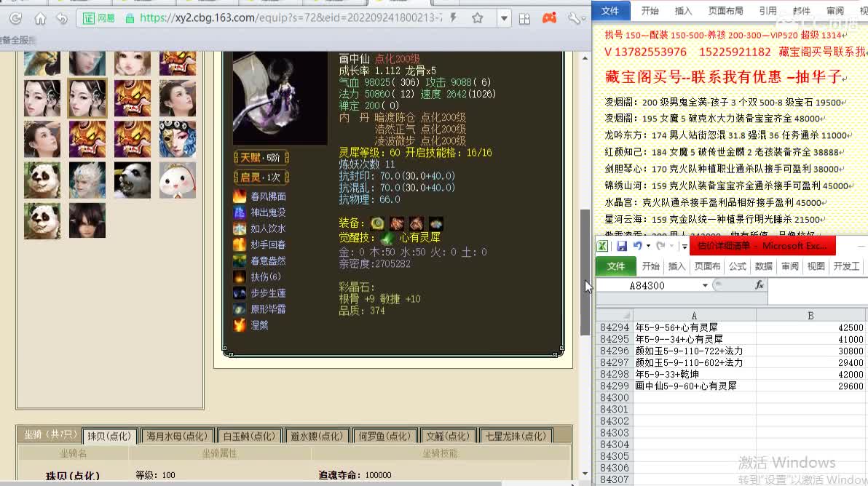Screen dimensions: 868x486
Task: Save workbook with Excel save icon
Action: click(x=622, y=246)
